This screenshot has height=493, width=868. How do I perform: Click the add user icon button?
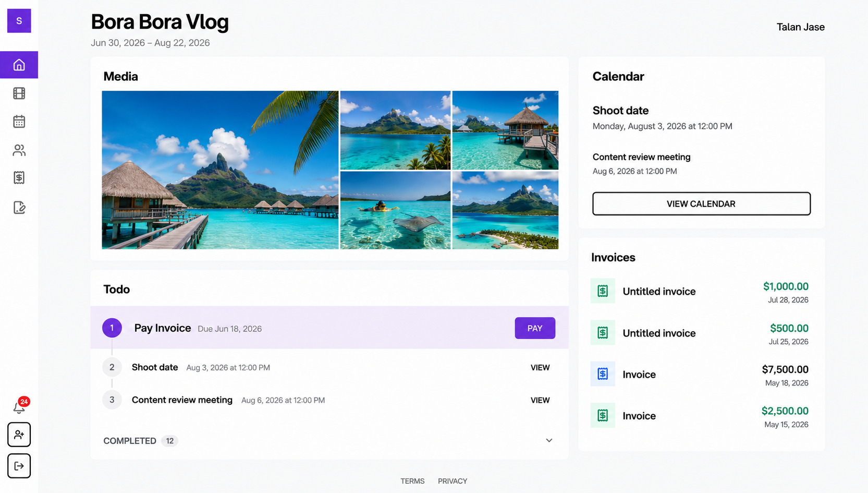pos(19,435)
